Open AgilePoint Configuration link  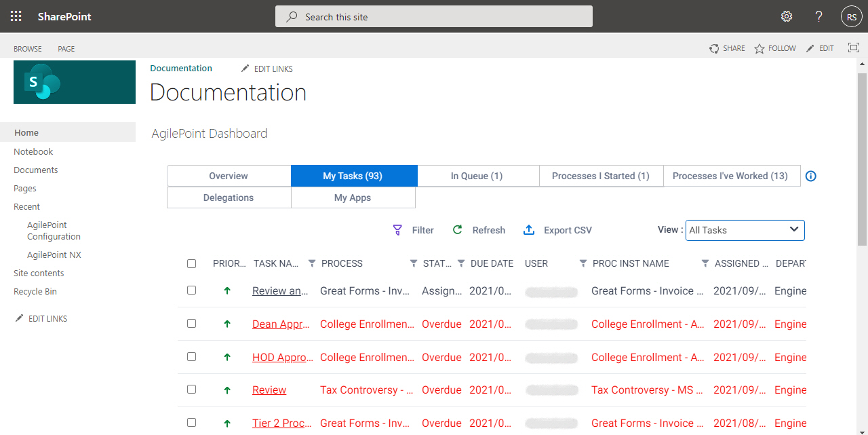(x=54, y=231)
